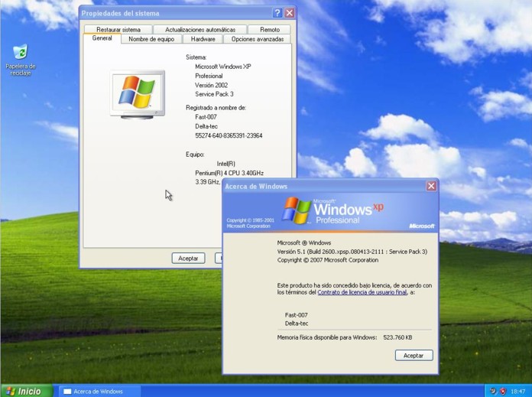Click the Profesional edition text in system properties
This screenshot has height=397, width=532.
point(209,76)
